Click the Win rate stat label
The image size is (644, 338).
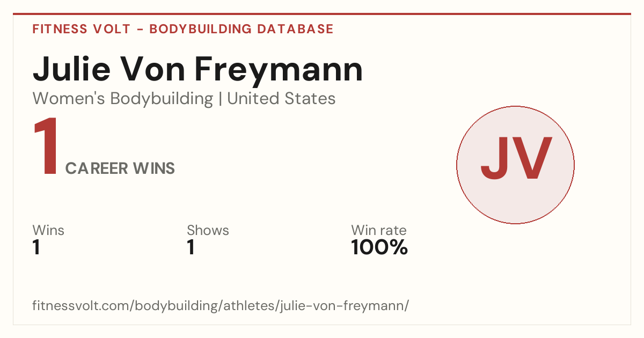[x=379, y=230]
